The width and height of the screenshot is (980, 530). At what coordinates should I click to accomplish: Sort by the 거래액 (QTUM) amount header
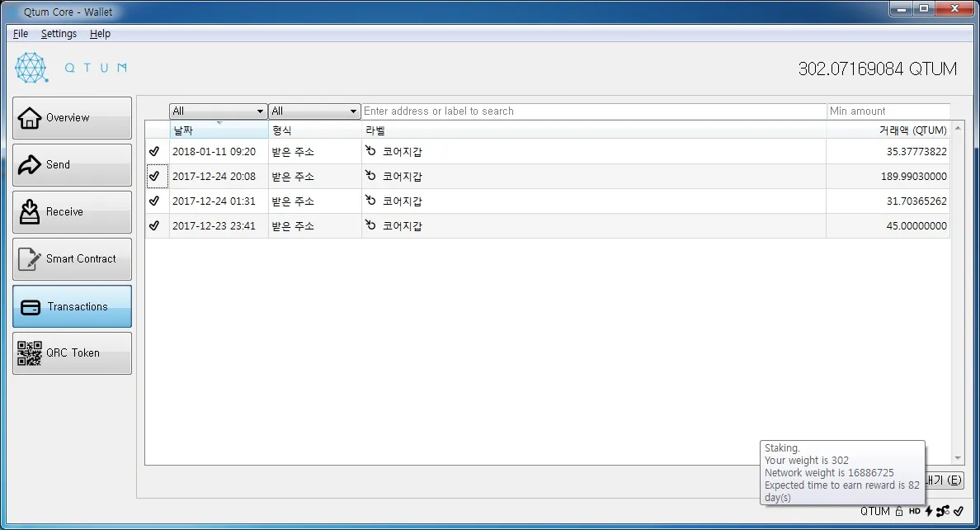coord(888,130)
